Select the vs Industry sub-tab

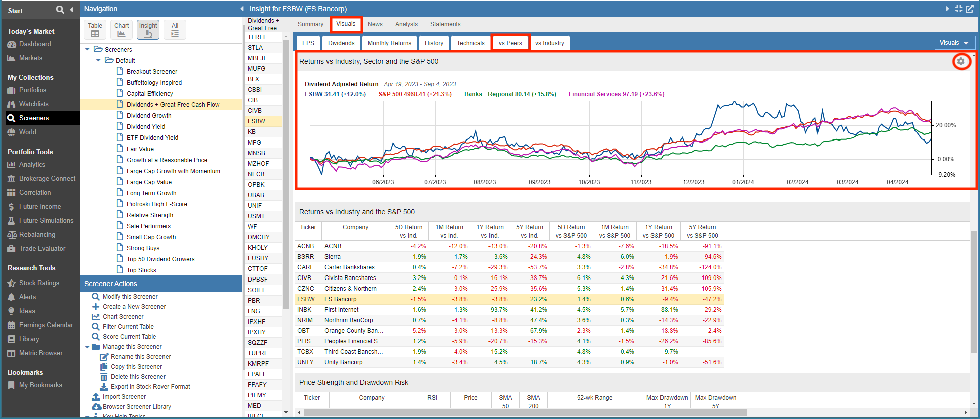[x=549, y=43]
